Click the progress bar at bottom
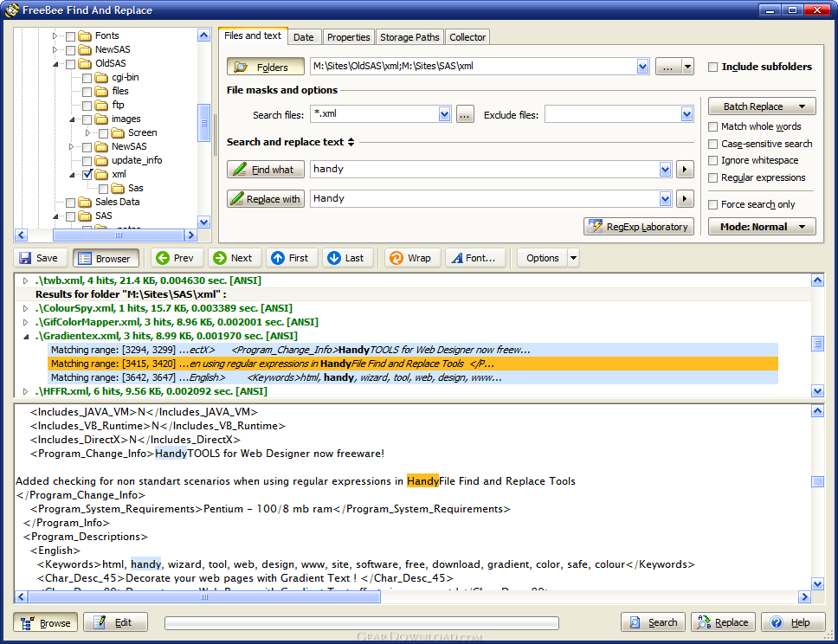838x644 pixels. pos(362,623)
